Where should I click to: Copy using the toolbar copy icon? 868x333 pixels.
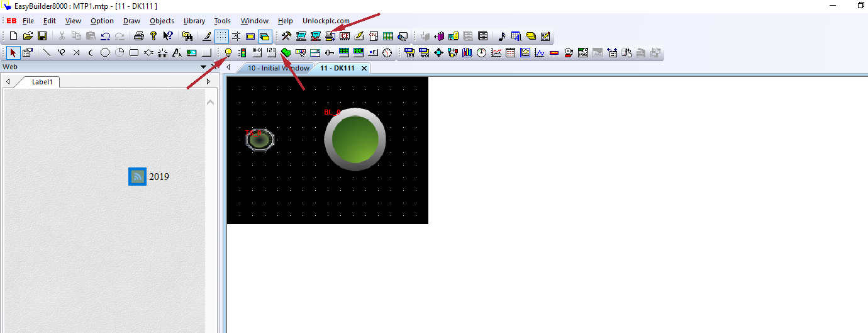tap(76, 36)
